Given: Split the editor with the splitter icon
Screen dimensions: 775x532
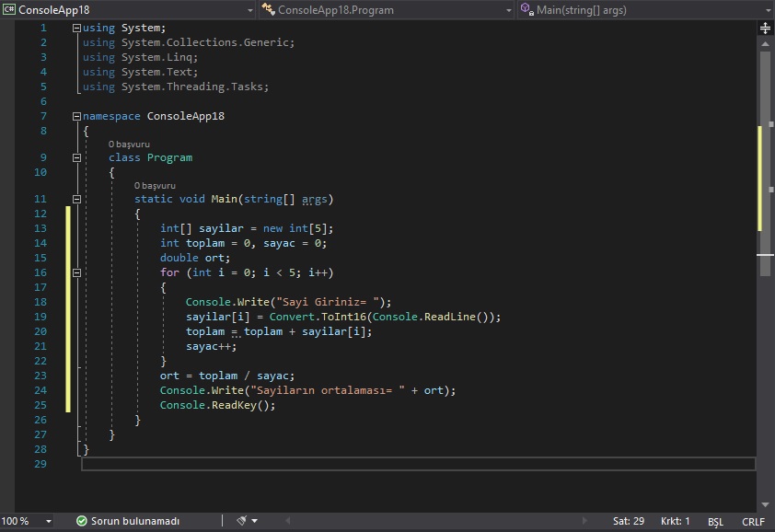Looking at the screenshot, I should tap(765, 29).
